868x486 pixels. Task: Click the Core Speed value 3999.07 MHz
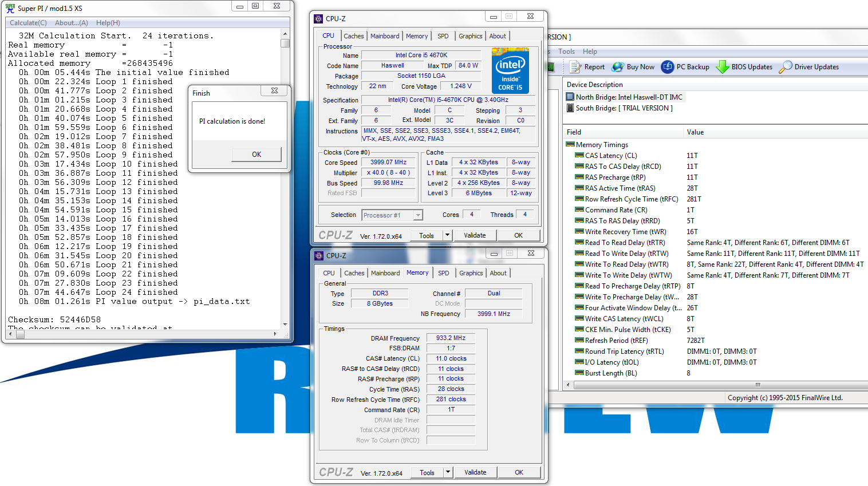388,163
